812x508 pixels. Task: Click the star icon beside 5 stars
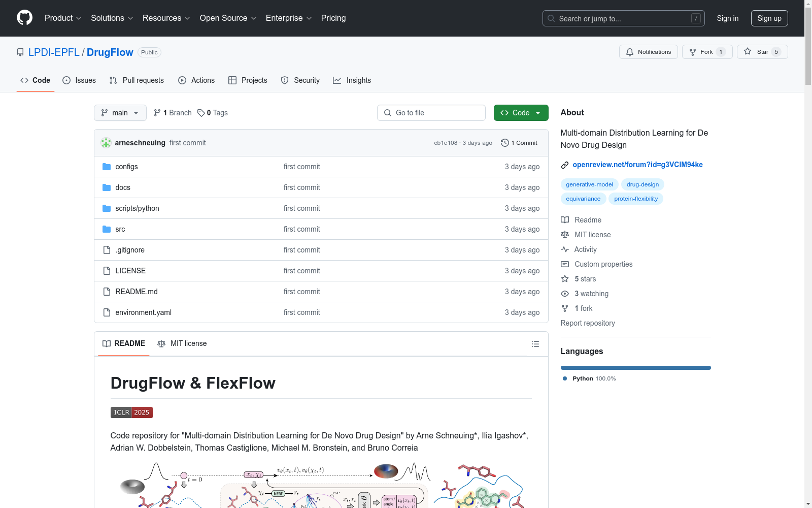(565, 279)
